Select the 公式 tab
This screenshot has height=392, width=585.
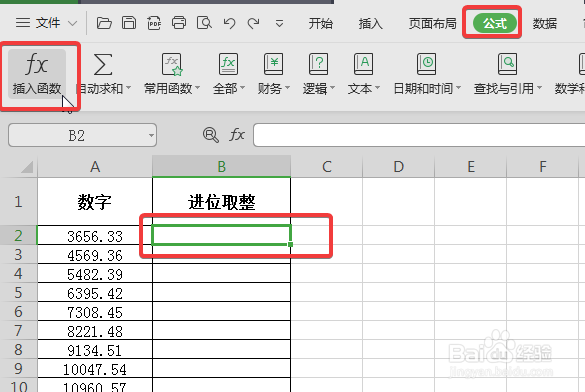pos(495,23)
